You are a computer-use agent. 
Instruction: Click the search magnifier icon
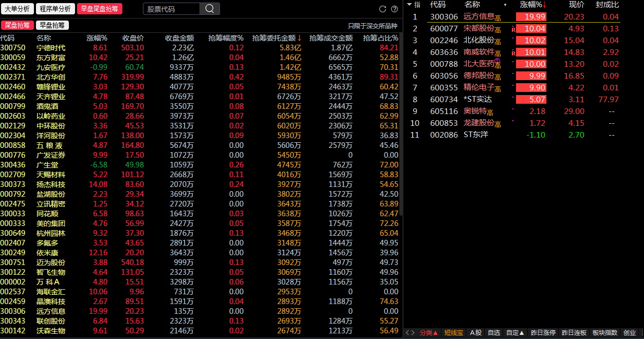[211, 9]
